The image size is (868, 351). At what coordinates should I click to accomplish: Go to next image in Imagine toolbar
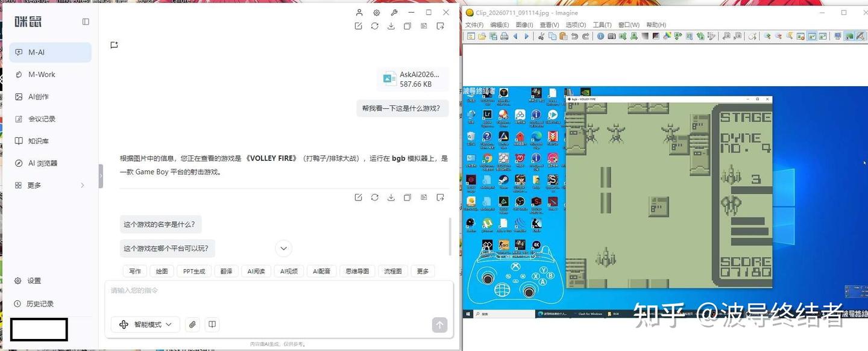pos(526,36)
